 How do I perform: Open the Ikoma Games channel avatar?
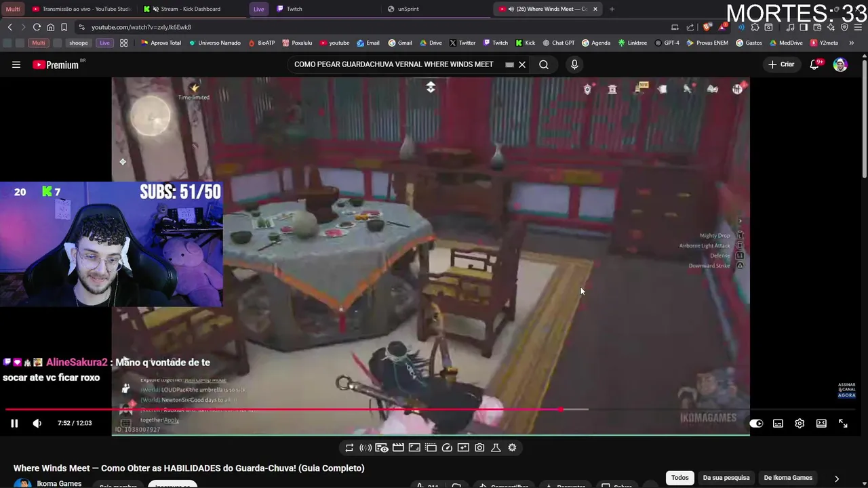[23, 484]
